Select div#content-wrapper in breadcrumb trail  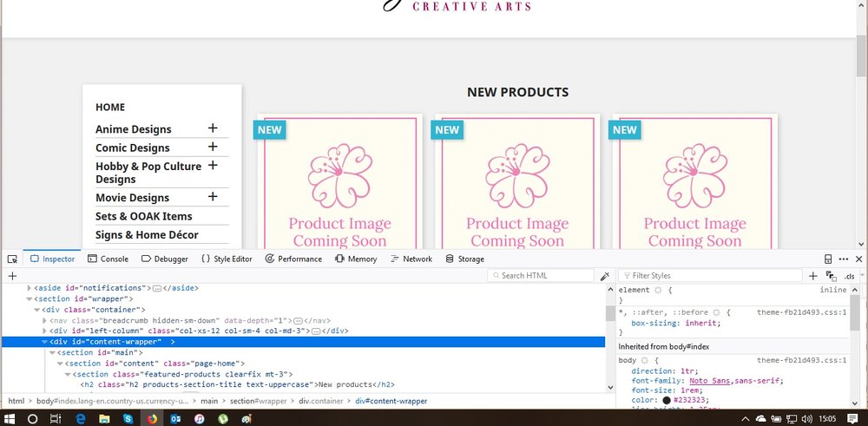391,401
